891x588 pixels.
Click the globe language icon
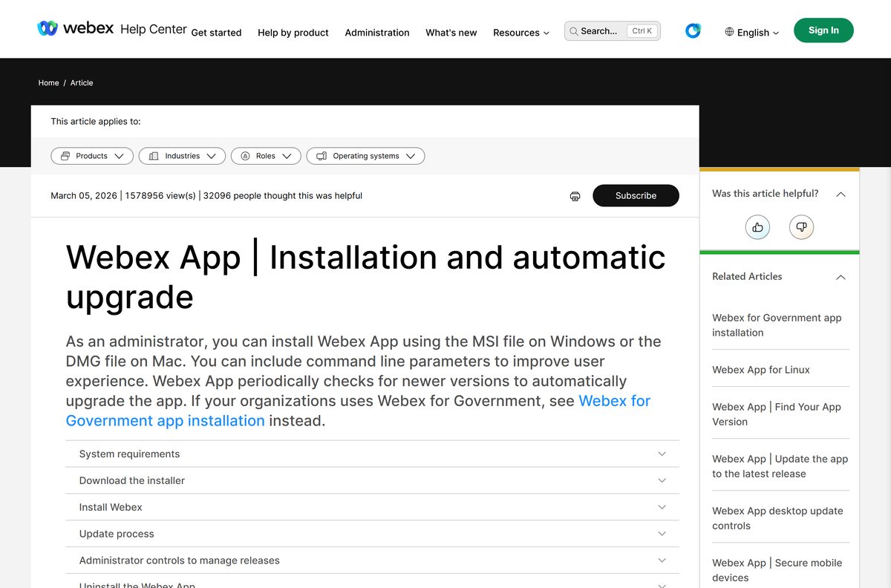click(x=730, y=32)
